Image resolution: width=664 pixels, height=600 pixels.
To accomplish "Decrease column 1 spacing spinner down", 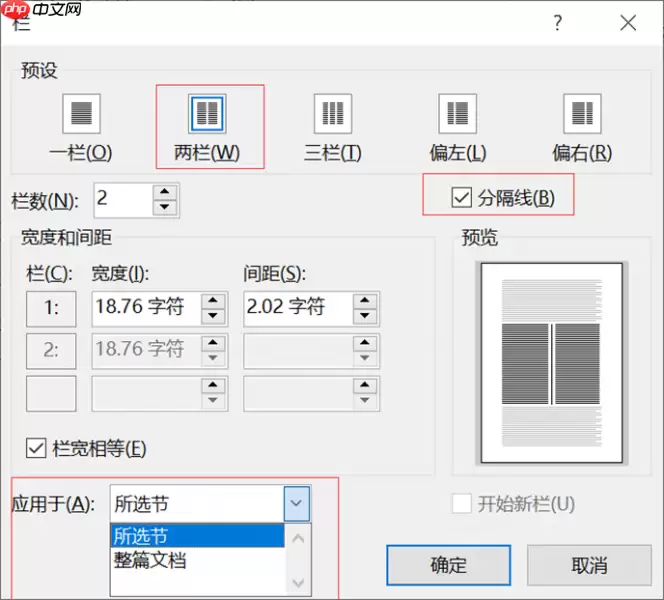I will tap(365, 316).
